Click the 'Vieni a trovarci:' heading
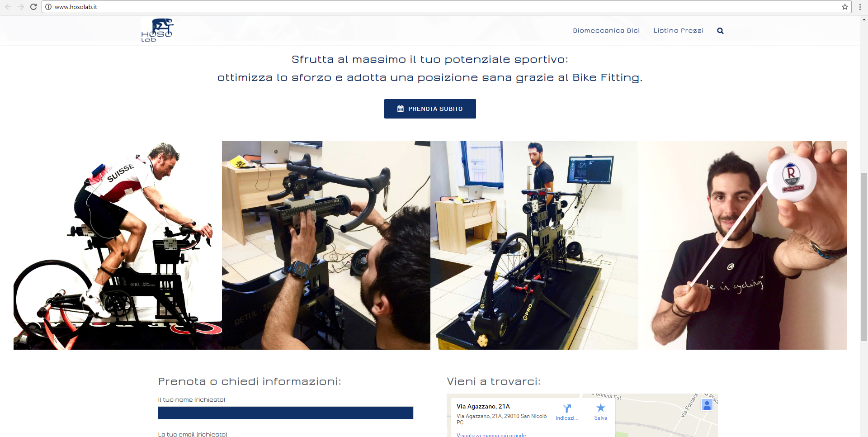Viewport: 868px width, 437px height. point(494,381)
